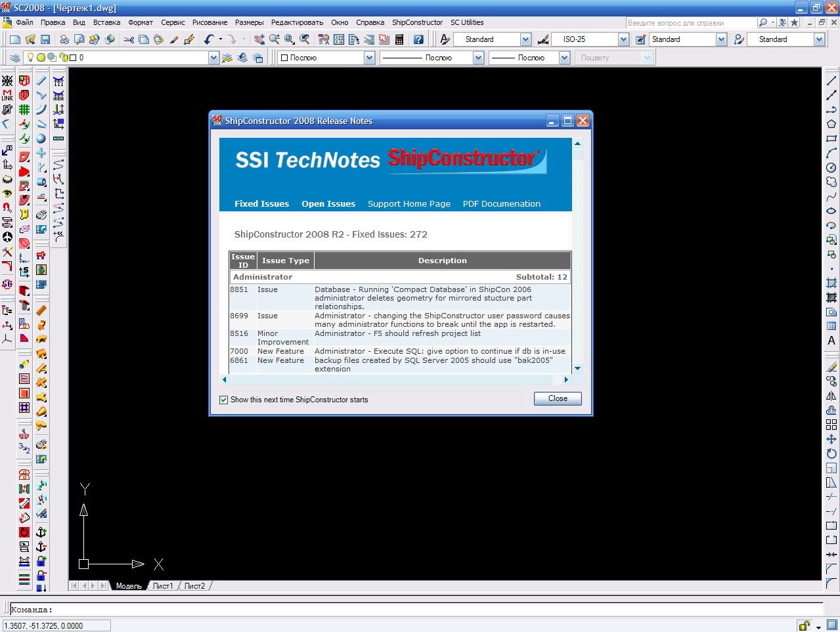This screenshot has width=840, height=632.
Task: Click the blue Help question mark icon
Action: (418, 39)
